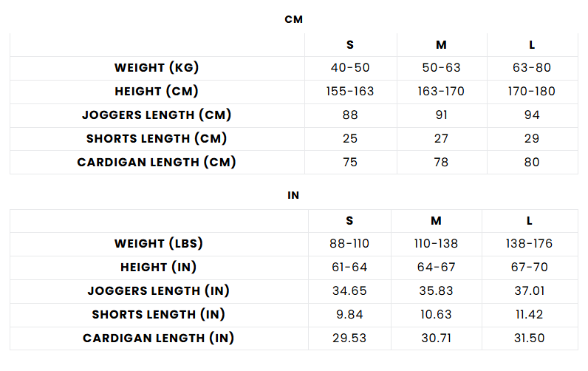Image resolution: width=588 pixels, height=371 pixels.
Task: Click the 163-170 height cell
Action: (x=441, y=92)
